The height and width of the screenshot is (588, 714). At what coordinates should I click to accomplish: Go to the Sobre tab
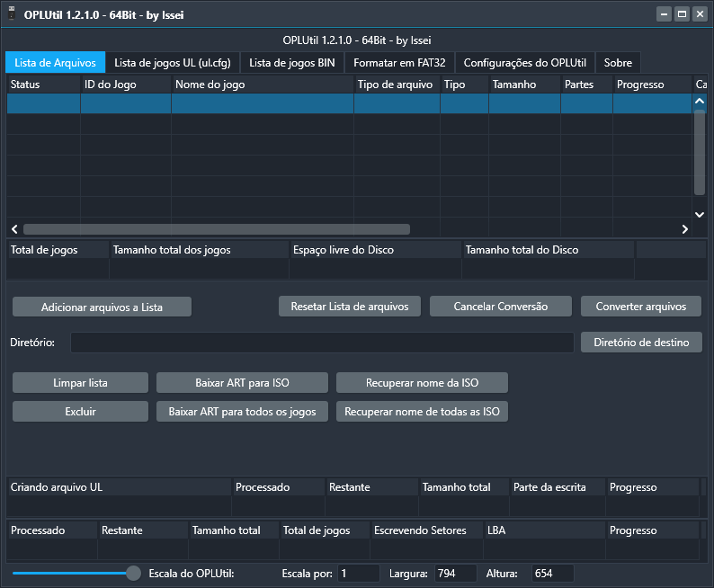pos(618,63)
